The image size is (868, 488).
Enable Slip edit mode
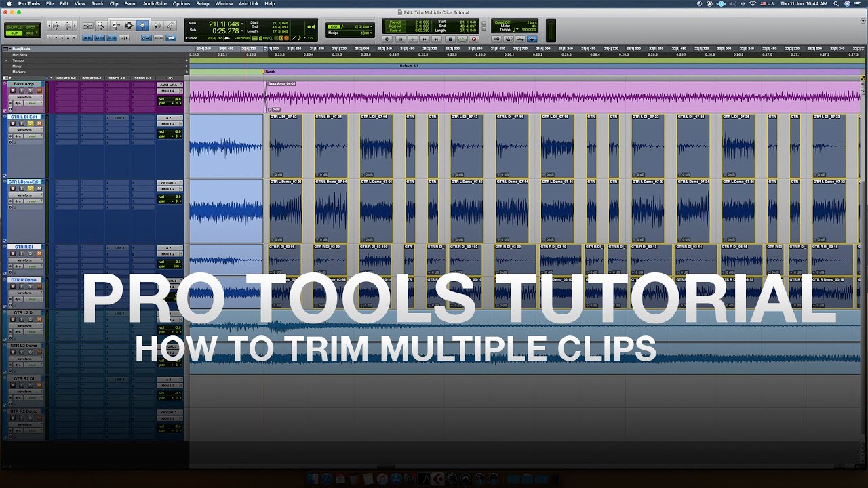pos(14,33)
